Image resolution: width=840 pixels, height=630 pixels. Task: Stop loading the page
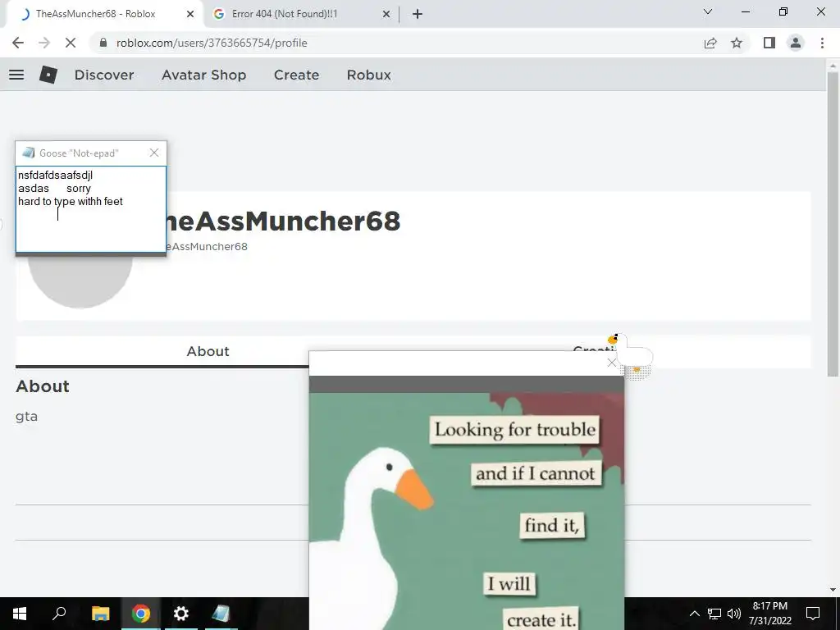pyautogui.click(x=71, y=43)
